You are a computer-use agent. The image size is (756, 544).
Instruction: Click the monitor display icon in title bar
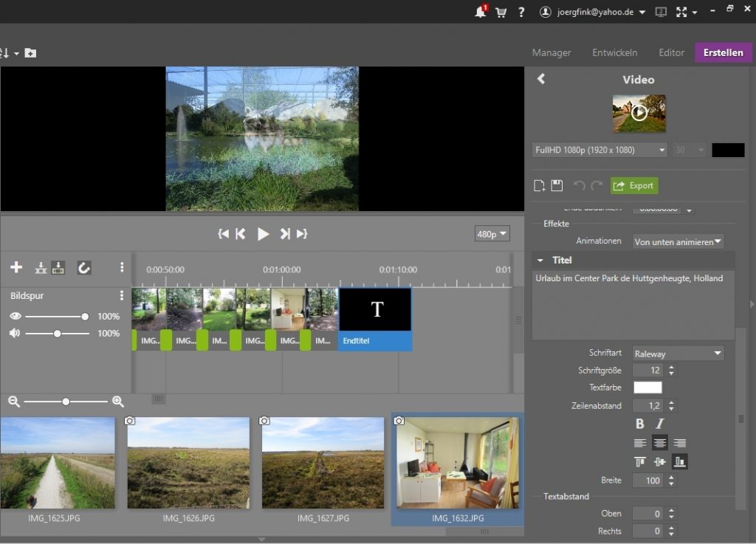tap(661, 13)
